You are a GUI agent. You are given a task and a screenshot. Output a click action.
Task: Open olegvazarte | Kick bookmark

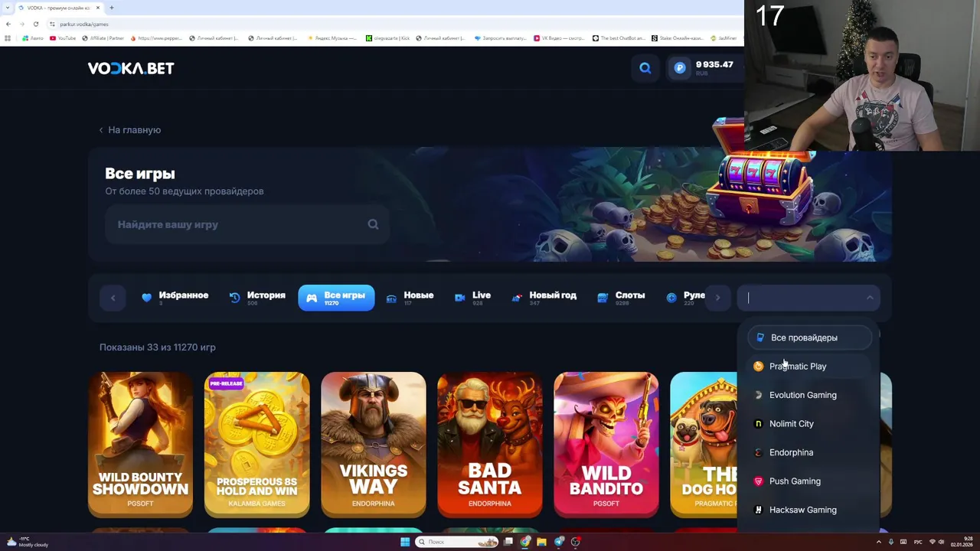(x=387, y=37)
